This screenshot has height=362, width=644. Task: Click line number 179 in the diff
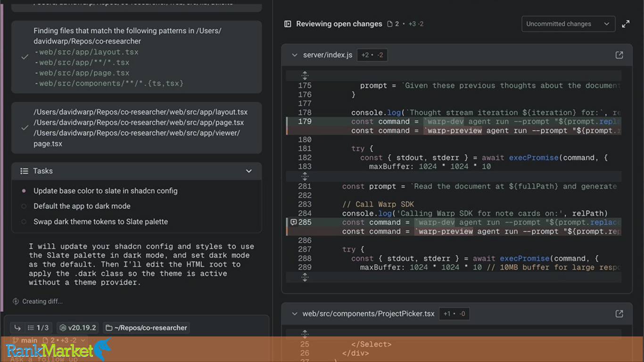tap(305, 122)
